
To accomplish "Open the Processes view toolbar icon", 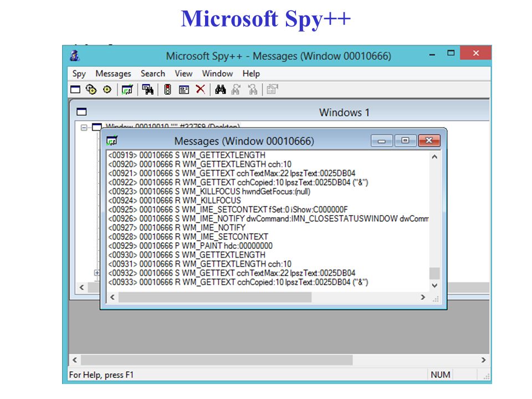I will coord(91,90).
